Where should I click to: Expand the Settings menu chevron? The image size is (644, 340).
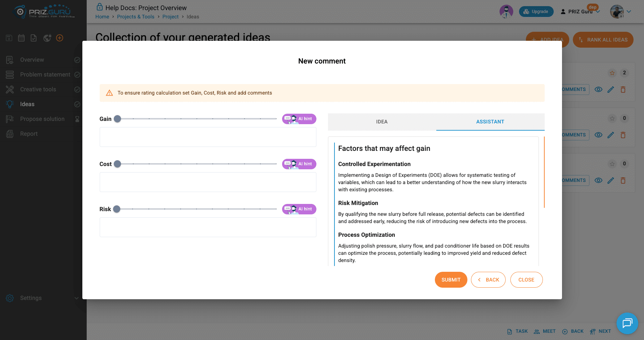tap(76, 298)
